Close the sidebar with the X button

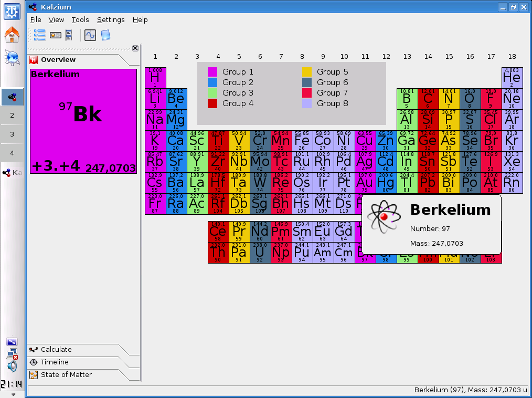[135, 48]
